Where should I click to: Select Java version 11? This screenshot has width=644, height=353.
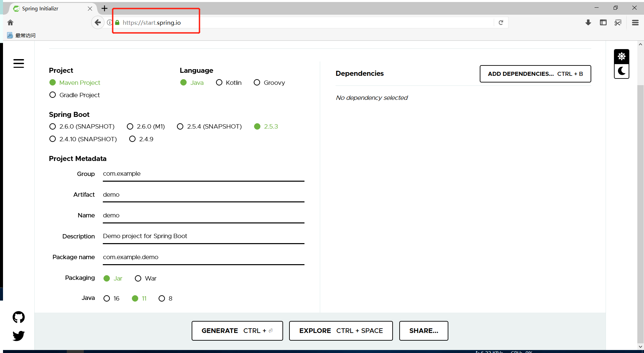139,299
